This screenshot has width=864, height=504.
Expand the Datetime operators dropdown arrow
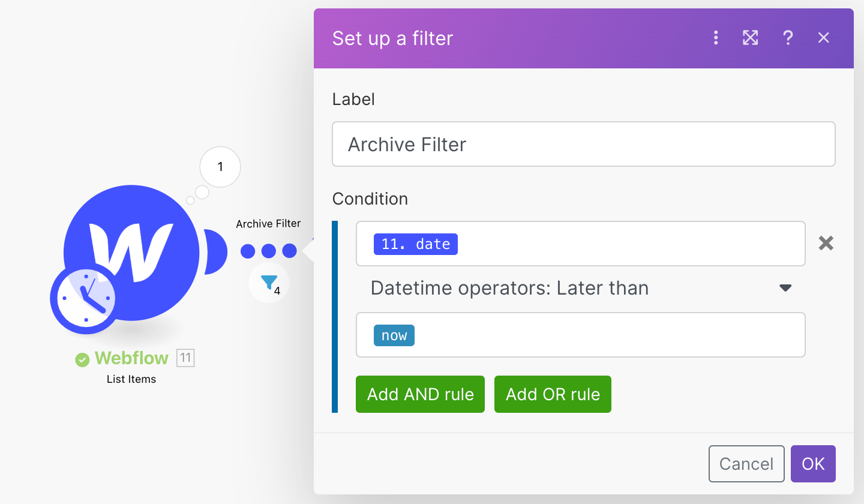785,288
